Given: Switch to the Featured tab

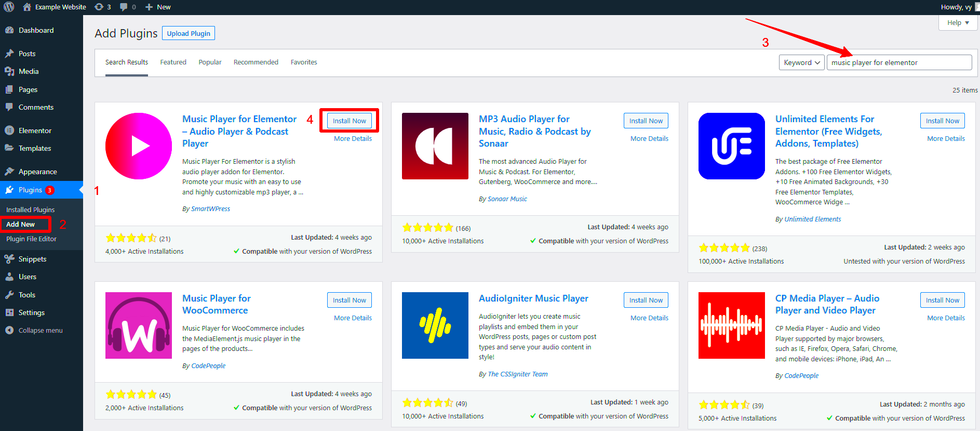Looking at the screenshot, I should pos(173,62).
